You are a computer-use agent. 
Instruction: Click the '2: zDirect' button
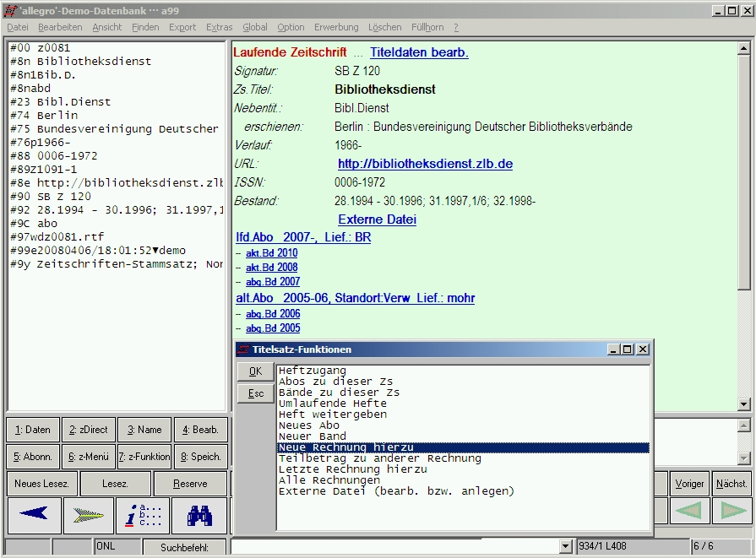(89, 430)
